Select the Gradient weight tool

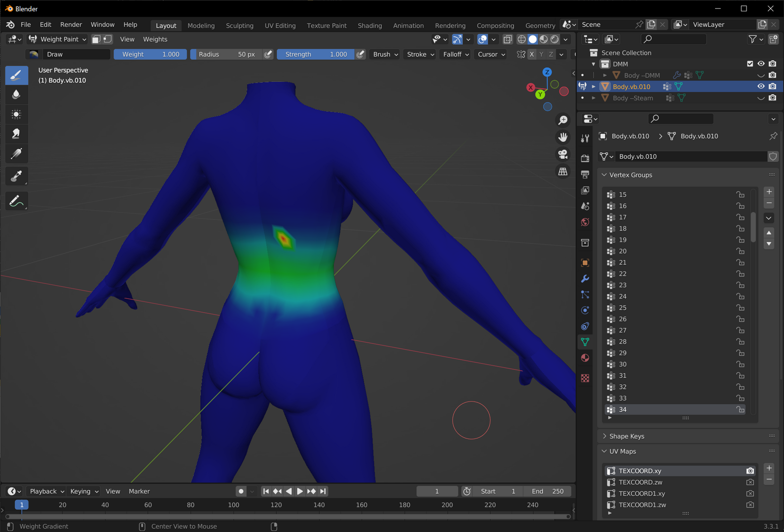(16, 154)
